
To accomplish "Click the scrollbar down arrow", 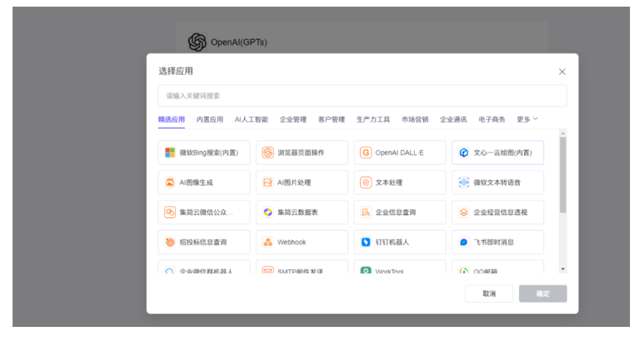I will (563, 269).
